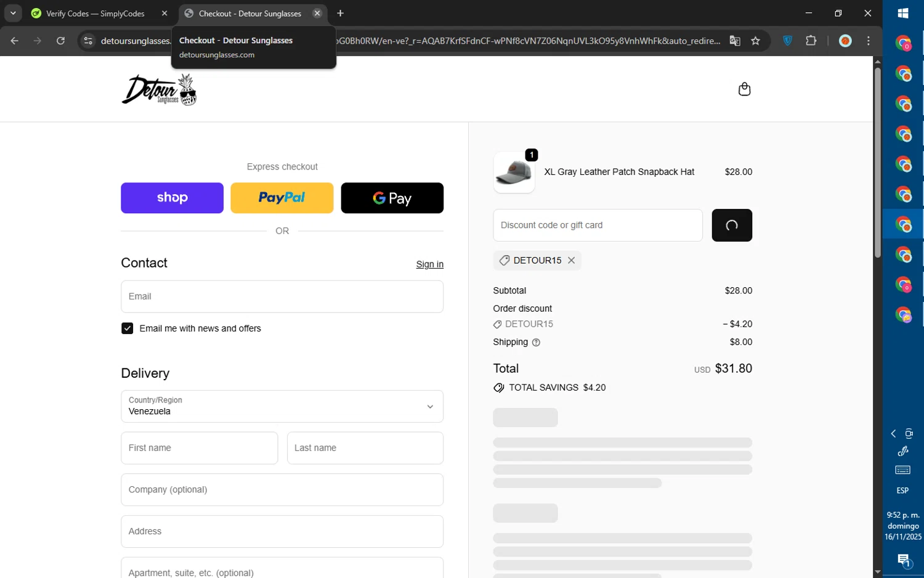Focus the Discount code or gift card field
Viewport: 924px width, 578px height.
[x=598, y=226]
